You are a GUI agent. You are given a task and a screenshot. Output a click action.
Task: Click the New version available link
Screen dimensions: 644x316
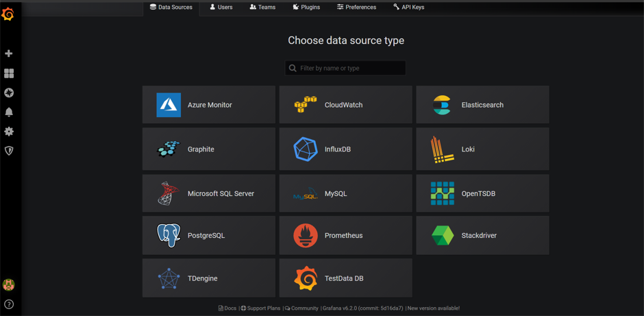[434, 308]
